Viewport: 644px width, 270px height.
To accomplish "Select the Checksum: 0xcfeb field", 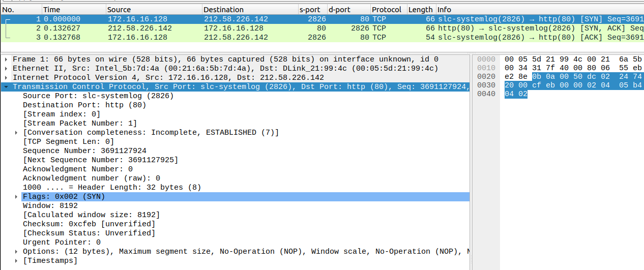I will tap(89, 224).
